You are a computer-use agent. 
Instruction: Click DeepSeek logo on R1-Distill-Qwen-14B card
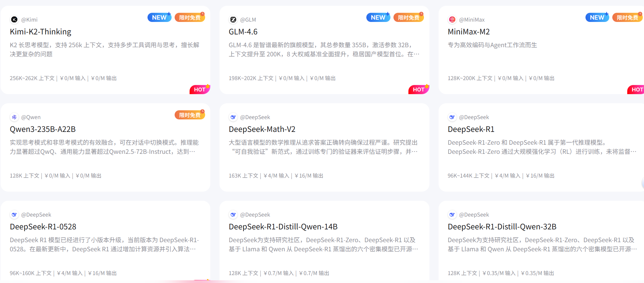233,214
